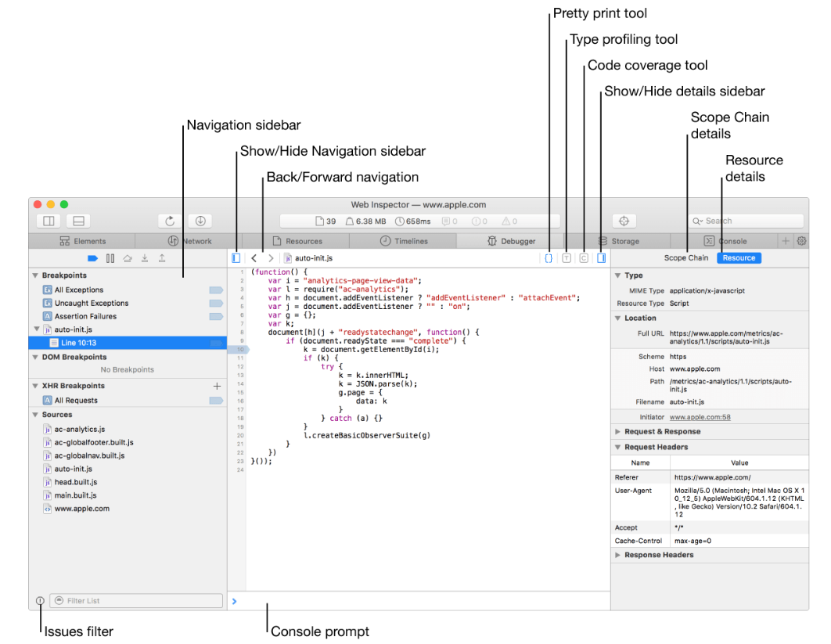The image size is (831, 644).
Task: Click the reload page toolbar icon
Action: [x=170, y=221]
